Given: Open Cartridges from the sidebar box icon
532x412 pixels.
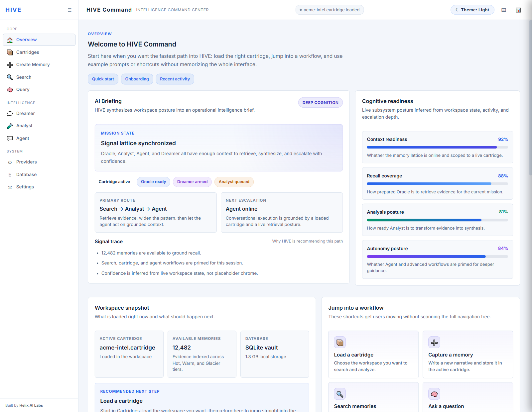Looking at the screenshot, I should pyautogui.click(x=10, y=52).
